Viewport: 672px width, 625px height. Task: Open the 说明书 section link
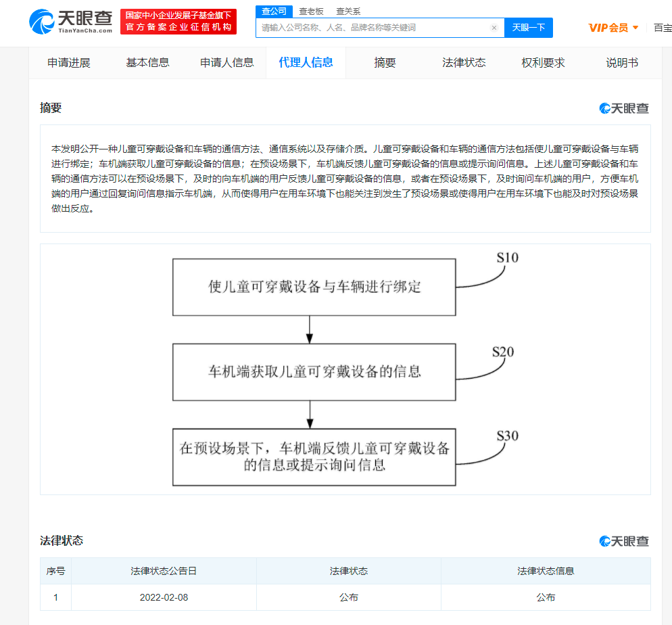click(621, 62)
